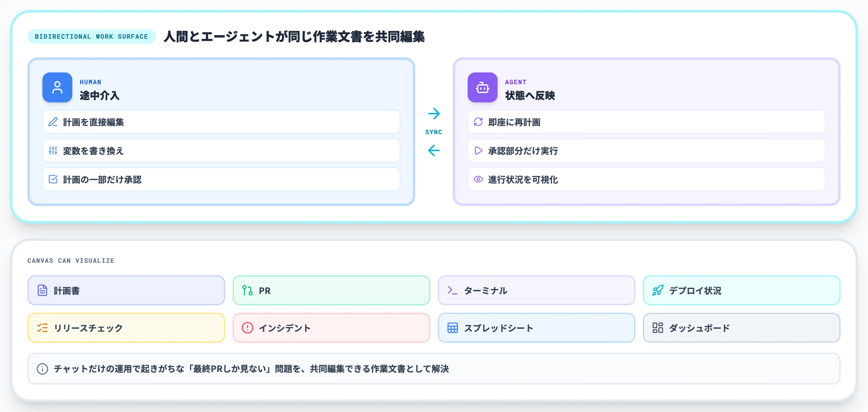
Task: Click the BIDIRECTIONAL WORK SURFACE badge
Action: [x=91, y=37]
